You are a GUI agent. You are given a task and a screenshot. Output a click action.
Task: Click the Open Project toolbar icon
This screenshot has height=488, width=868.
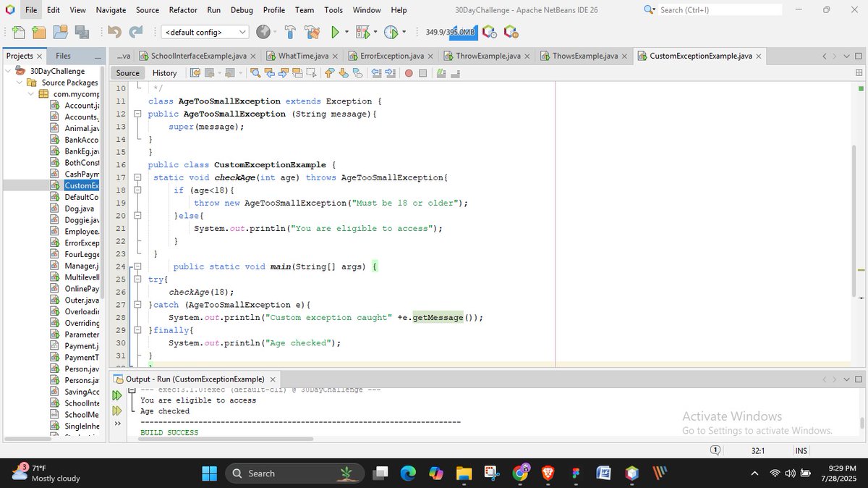point(60,32)
